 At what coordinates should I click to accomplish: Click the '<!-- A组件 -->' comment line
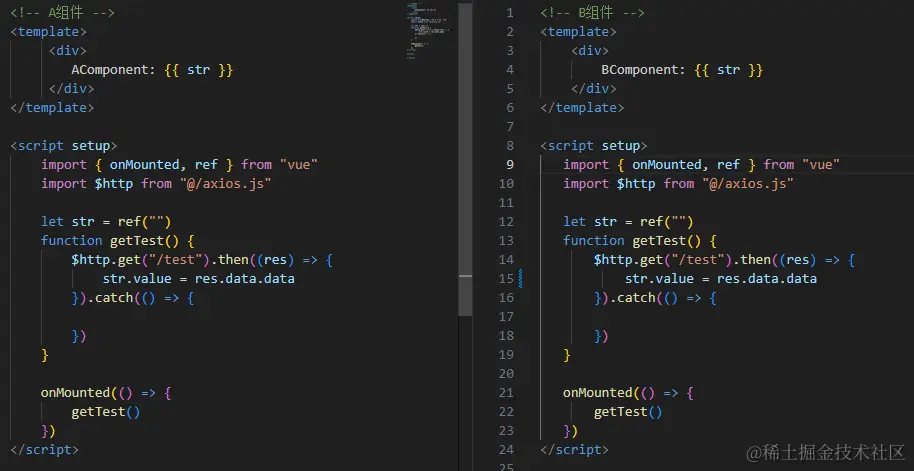[62, 13]
